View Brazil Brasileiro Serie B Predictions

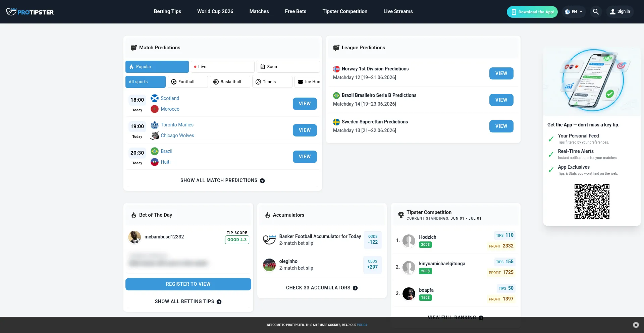501,100
